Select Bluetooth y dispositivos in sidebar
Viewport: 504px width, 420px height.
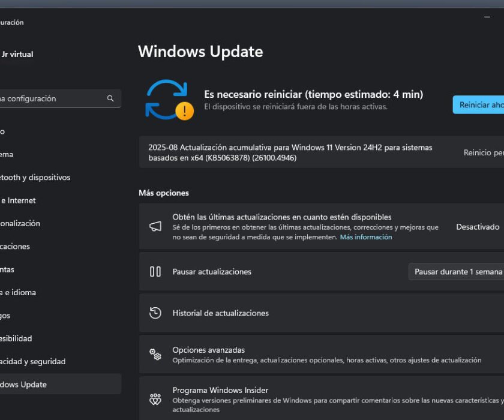[61, 178]
